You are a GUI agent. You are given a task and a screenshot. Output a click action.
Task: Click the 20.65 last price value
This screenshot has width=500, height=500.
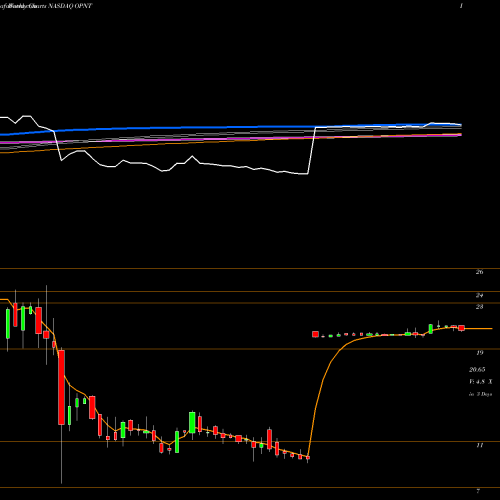(x=477, y=369)
